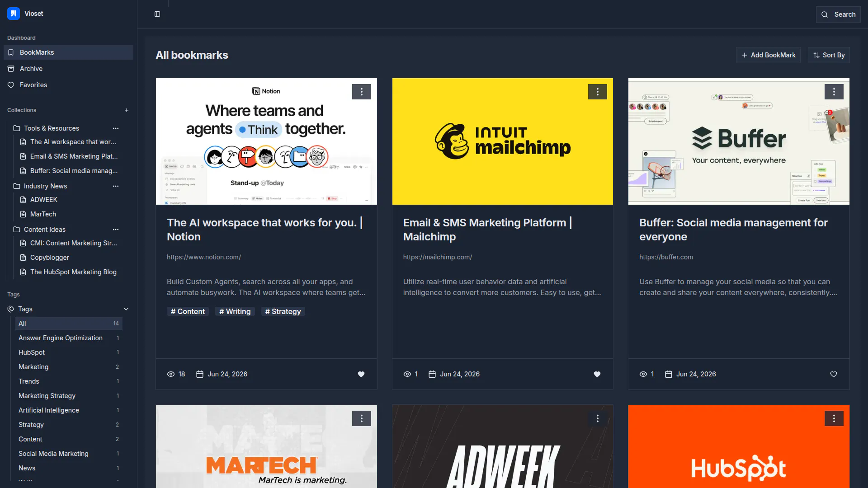Open the Sort By dropdown
This screenshot has width=868, height=488.
829,55
